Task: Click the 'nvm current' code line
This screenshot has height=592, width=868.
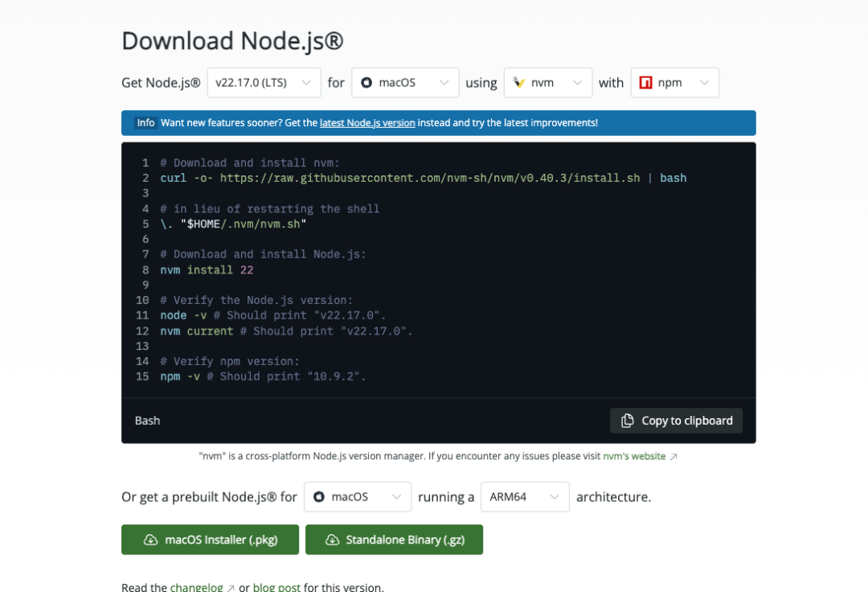Action: [x=286, y=331]
